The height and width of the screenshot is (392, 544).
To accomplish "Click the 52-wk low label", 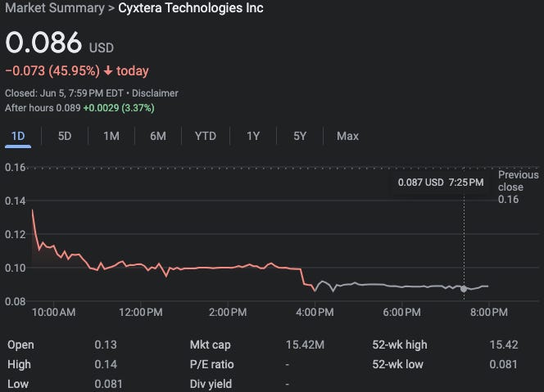I will (397, 365).
